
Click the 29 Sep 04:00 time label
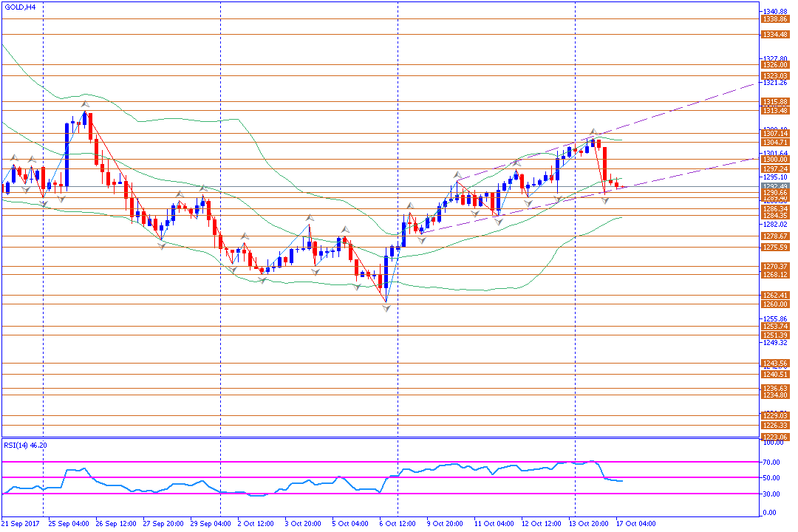[x=211, y=523]
